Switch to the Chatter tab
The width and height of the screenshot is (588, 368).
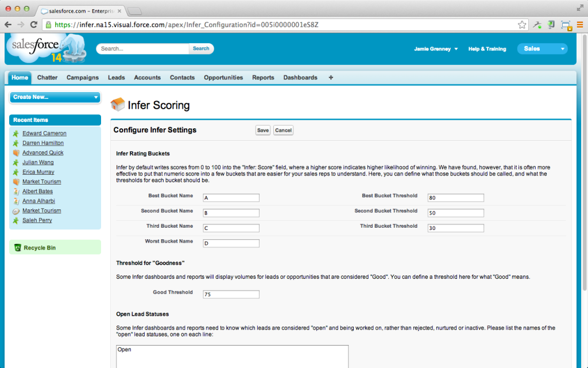(47, 78)
